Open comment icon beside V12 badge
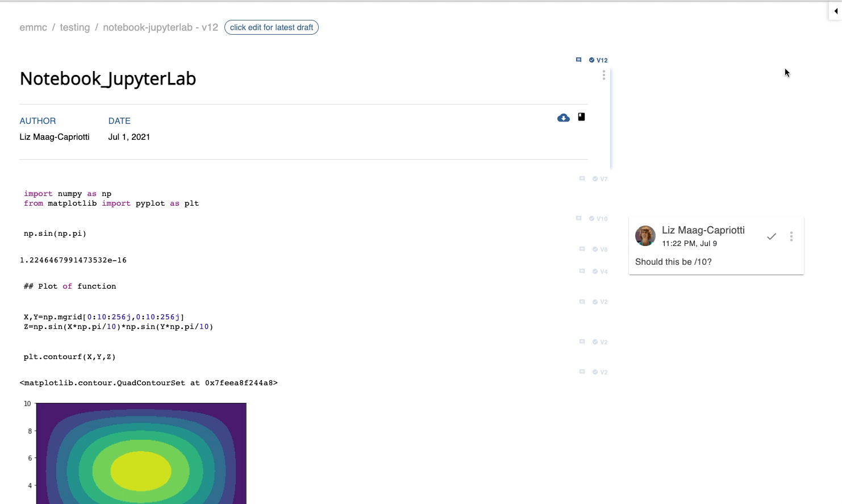The width and height of the screenshot is (842, 504). pyautogui.click(x=578, y=60)
